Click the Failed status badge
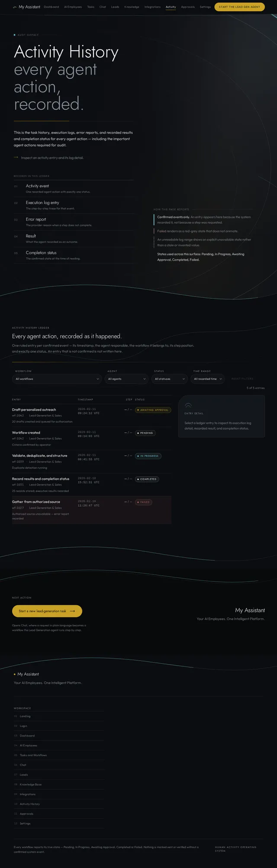The height and width of the screenshot is (868, 277). tap(144, 502)
